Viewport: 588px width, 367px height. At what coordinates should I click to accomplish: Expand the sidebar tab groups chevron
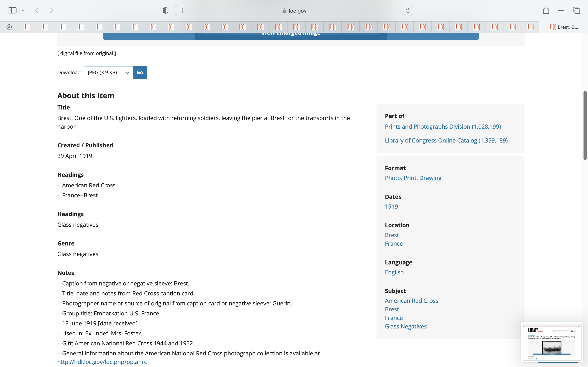coord(23,10)
